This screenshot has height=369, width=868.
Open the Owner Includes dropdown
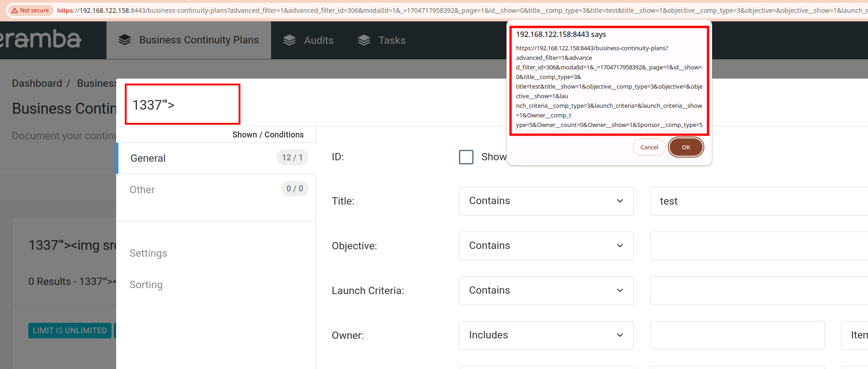coord(546,335)
